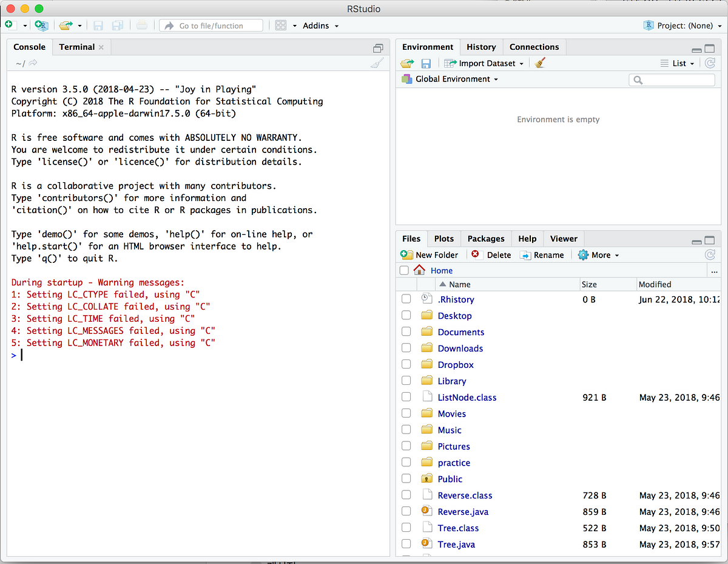Open the List view dropdown

coord(677,63)
